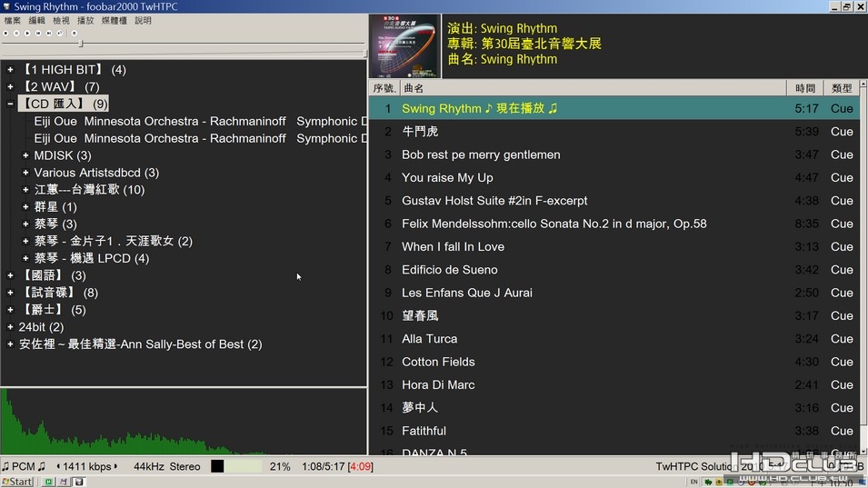Image resolution: width=868 pixels, height=488 pixels.
Task: Expand the 【2 WAV】 tree node
Action: (x=10, y=87)
